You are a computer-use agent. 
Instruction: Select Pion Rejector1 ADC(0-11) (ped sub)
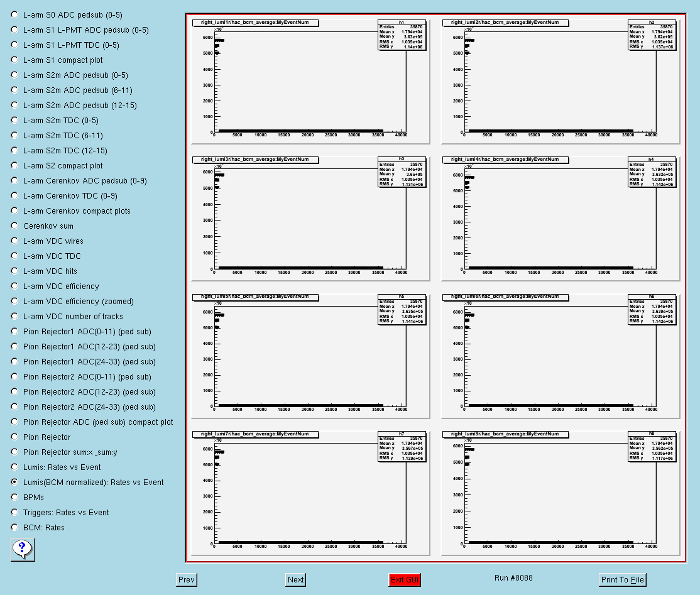coord(14,331)
